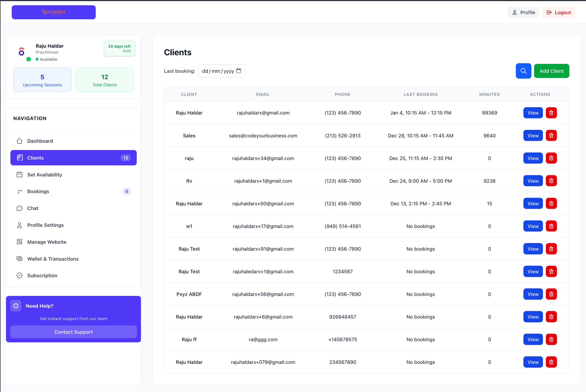Click the Contact Support button
This screenshot has height=392, width=586.
(73, 332)
